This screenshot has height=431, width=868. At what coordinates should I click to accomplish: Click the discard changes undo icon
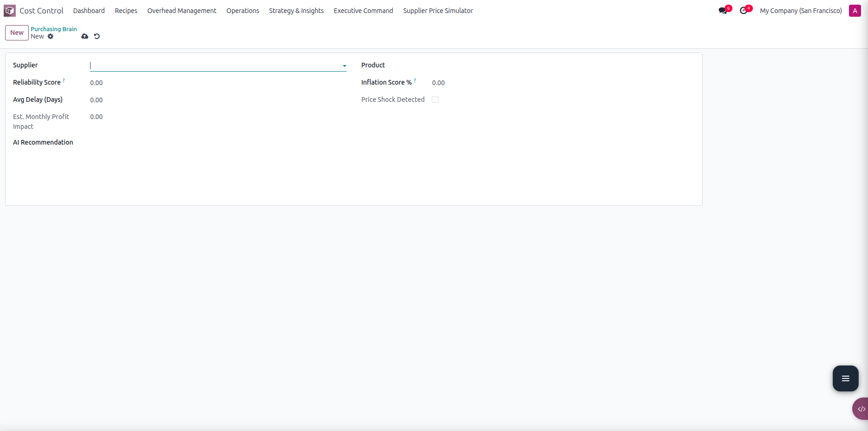tap(97, 36)
